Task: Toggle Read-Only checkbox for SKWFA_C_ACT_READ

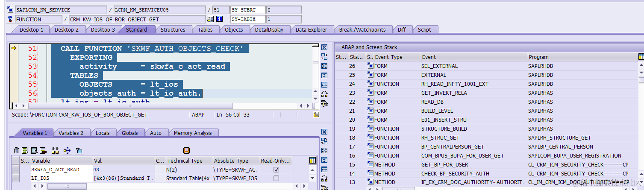Action: pyautogui.click(x=276, y=170)
